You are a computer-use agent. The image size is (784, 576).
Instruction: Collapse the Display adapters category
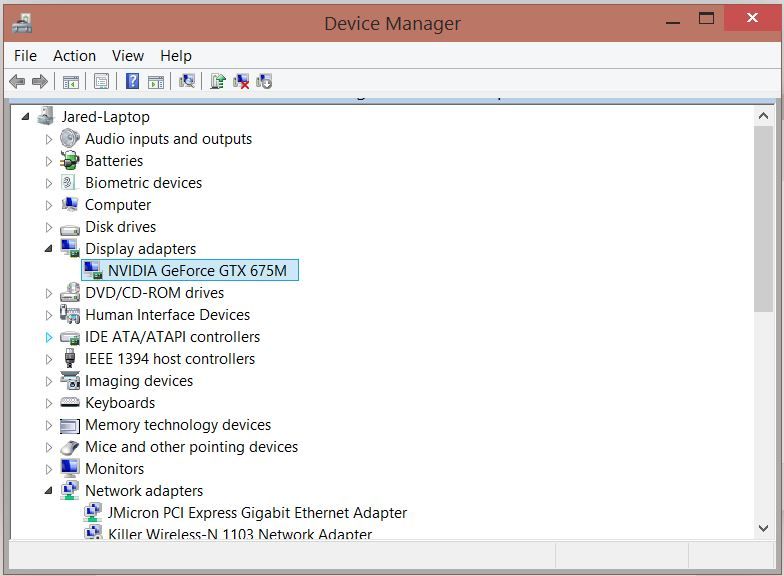click(x=48, y=249)
